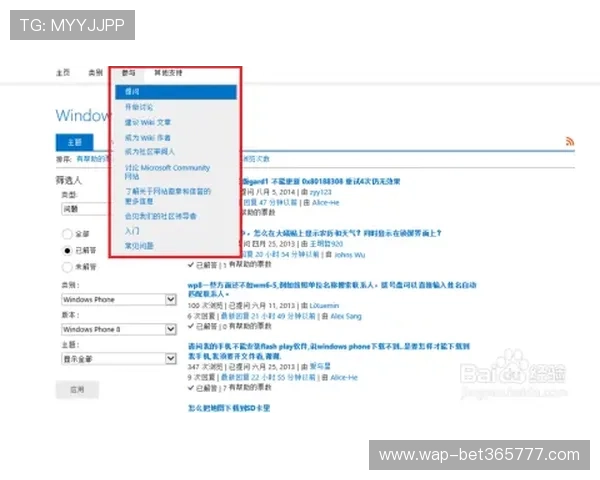Open the 获取支持 nav item
The width and height of the screenshot is (600, 480).
pyautogui.click(x=168, y=73)
